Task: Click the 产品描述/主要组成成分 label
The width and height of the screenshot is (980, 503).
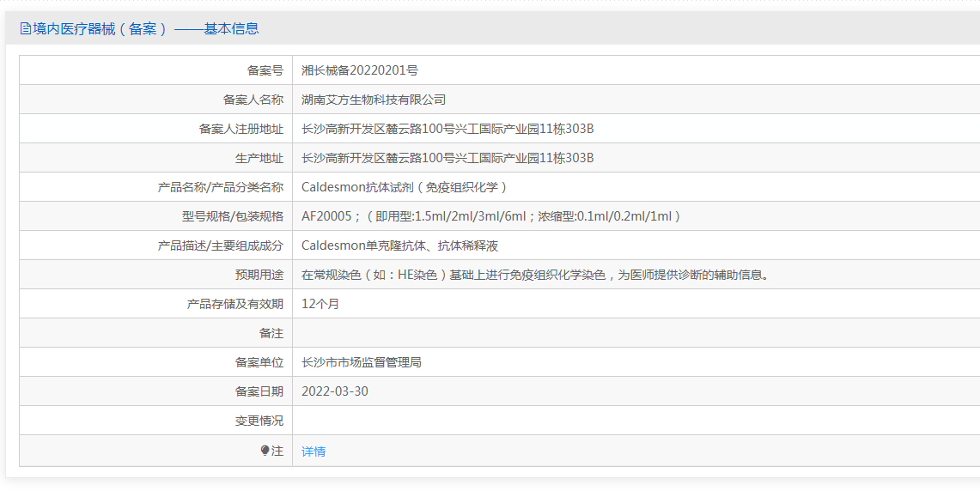Action: [x=221, y=245]
